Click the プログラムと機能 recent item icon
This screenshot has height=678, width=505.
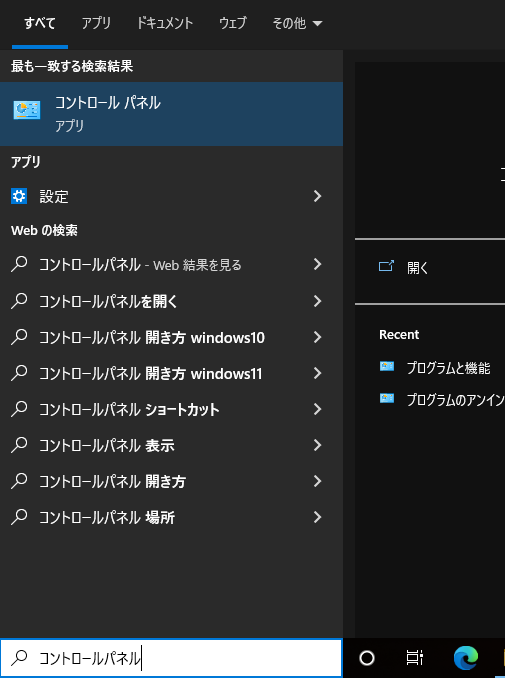387,367
